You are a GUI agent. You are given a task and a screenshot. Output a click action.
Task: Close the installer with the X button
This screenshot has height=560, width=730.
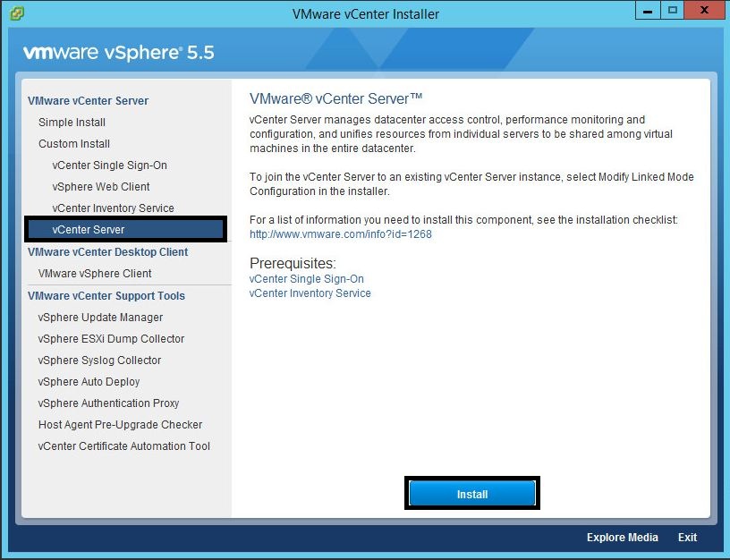coord(704,11)
